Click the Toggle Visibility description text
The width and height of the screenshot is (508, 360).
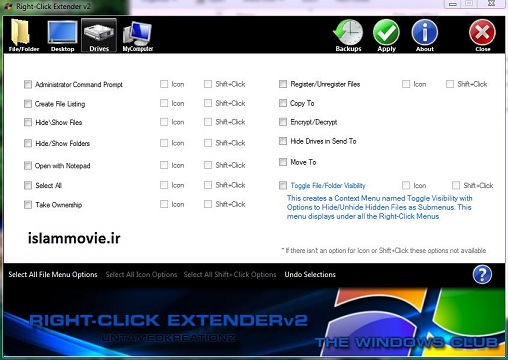(380, 207)
